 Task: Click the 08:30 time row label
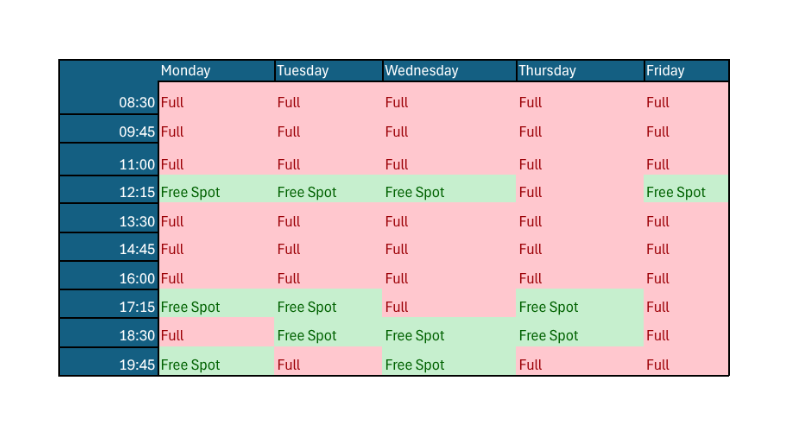pyautogui.click(x=109, y=98)
